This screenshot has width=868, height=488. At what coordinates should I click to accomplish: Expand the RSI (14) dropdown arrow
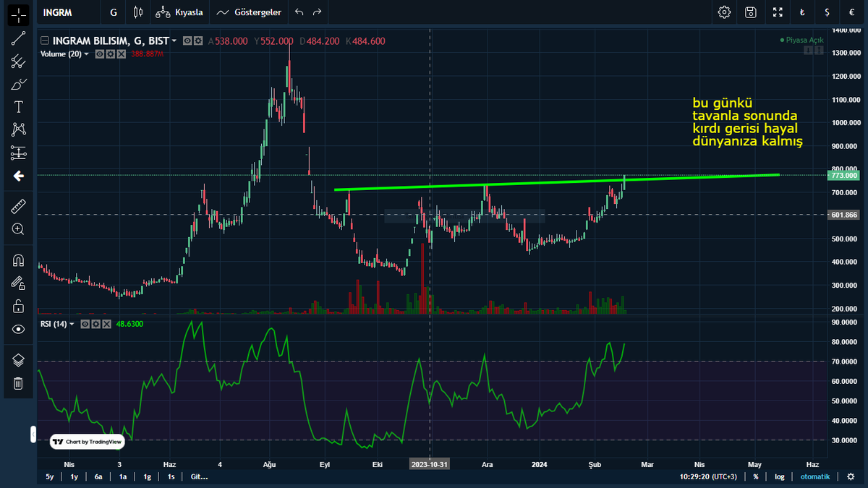tap(71, 324)
